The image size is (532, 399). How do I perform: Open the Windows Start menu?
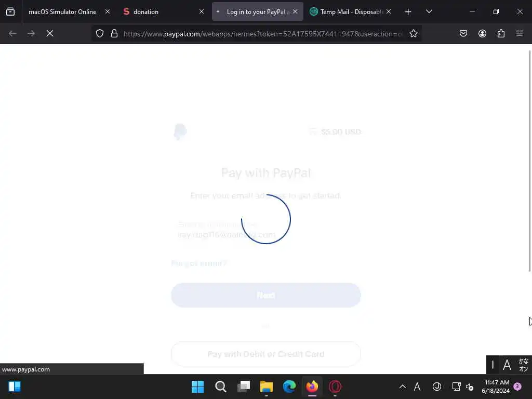point(197,387)
